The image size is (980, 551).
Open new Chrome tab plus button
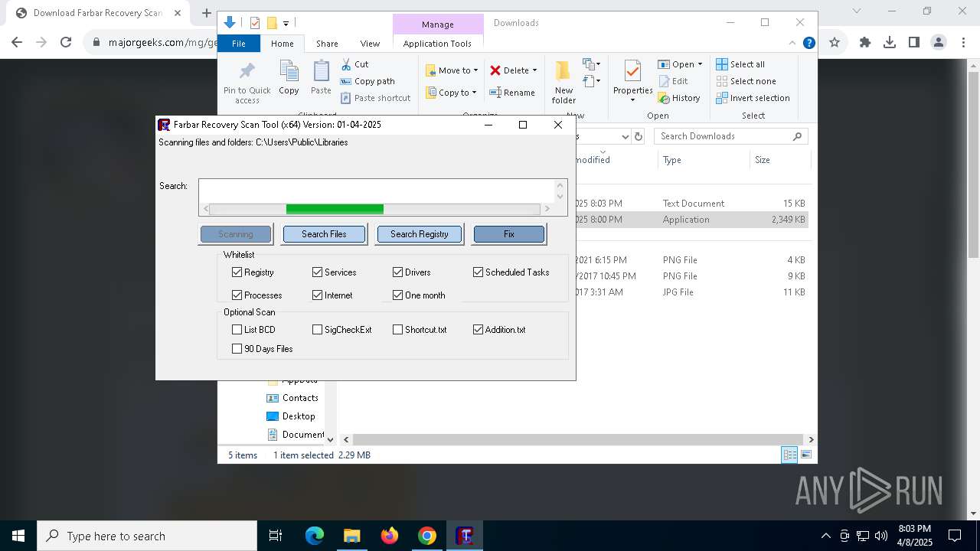[x=206, y=13]
